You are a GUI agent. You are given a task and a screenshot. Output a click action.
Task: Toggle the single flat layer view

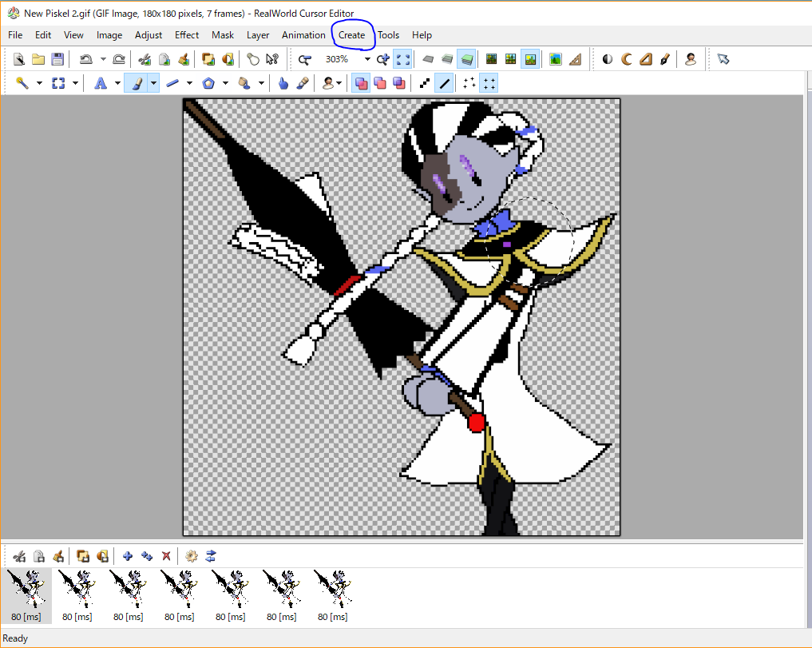pos(428,59)
